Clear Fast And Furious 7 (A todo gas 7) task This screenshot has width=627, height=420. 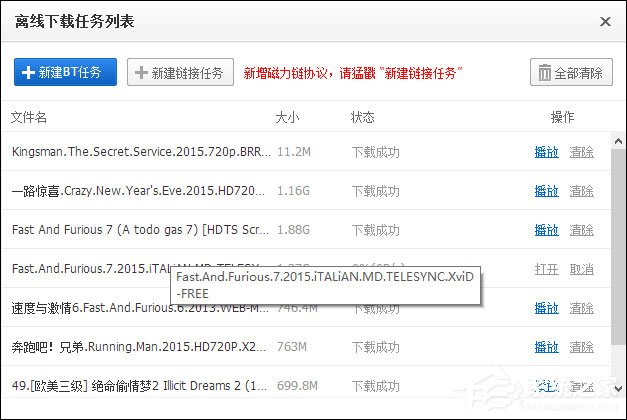[582, 230]
